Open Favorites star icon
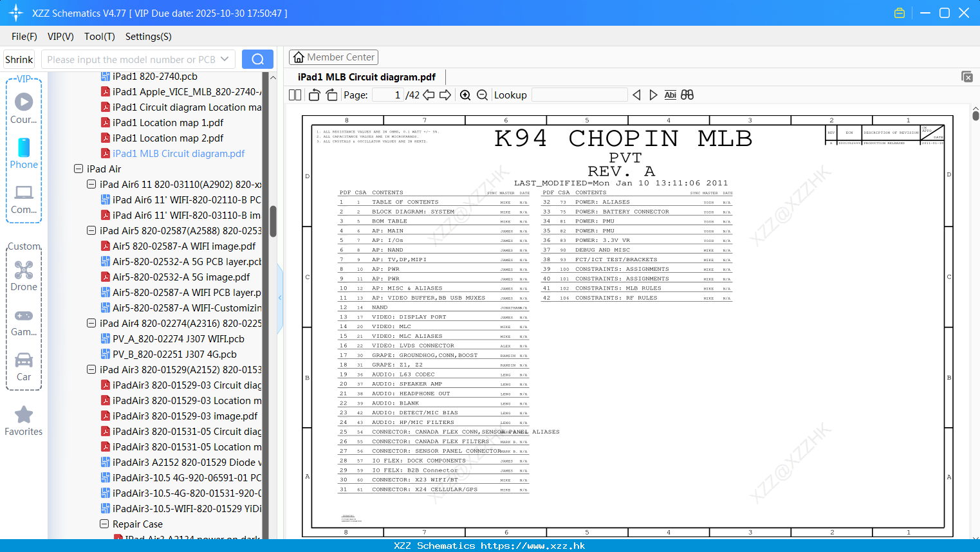The image size is (980, 552). [x=24, y=421]
